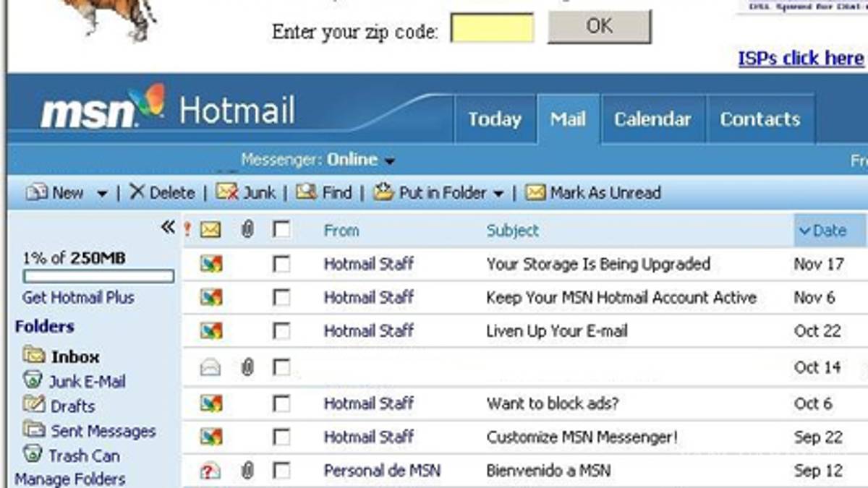Check the Want to block ads? message box
The height and width of the screenshot is (488, 868).
tap(281, 403)
